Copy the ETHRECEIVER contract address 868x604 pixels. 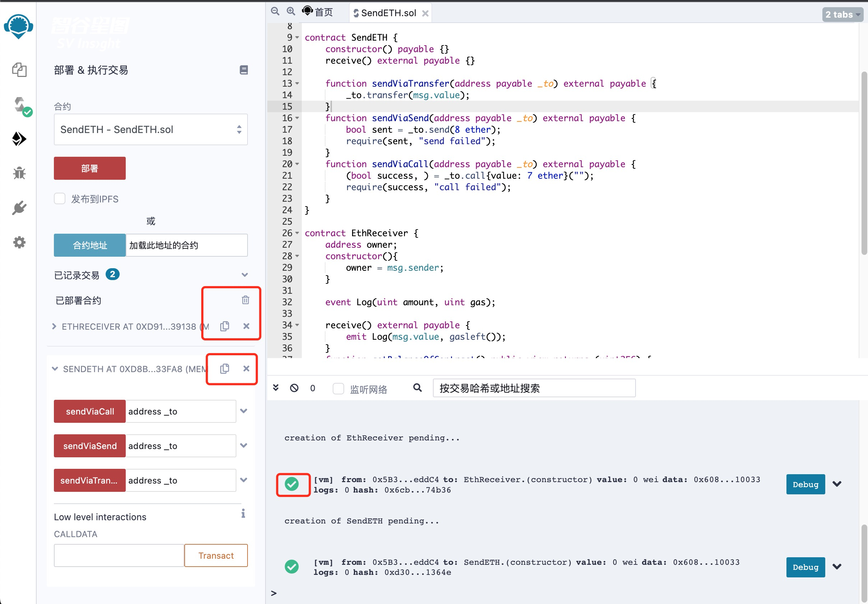[x=225, y=326]
